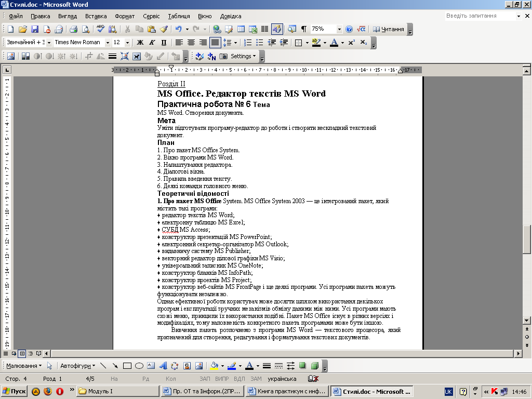Open Microsoft Word Help

[349, 29]
